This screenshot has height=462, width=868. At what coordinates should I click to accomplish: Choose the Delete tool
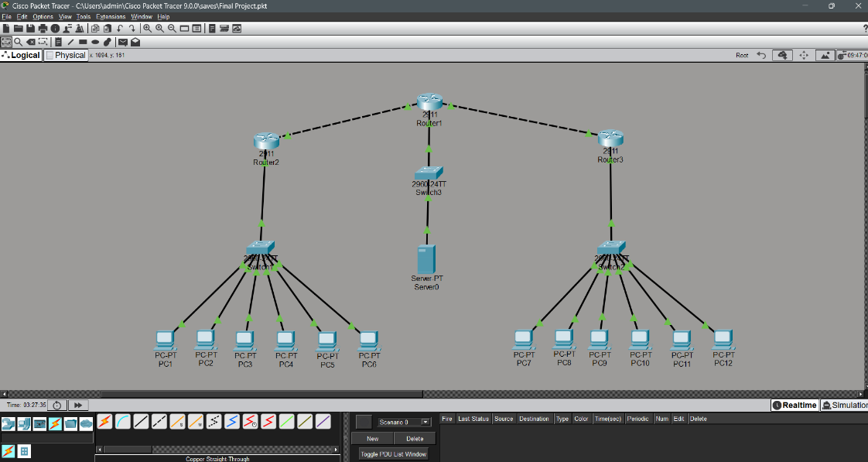click(x=30, y=42)
